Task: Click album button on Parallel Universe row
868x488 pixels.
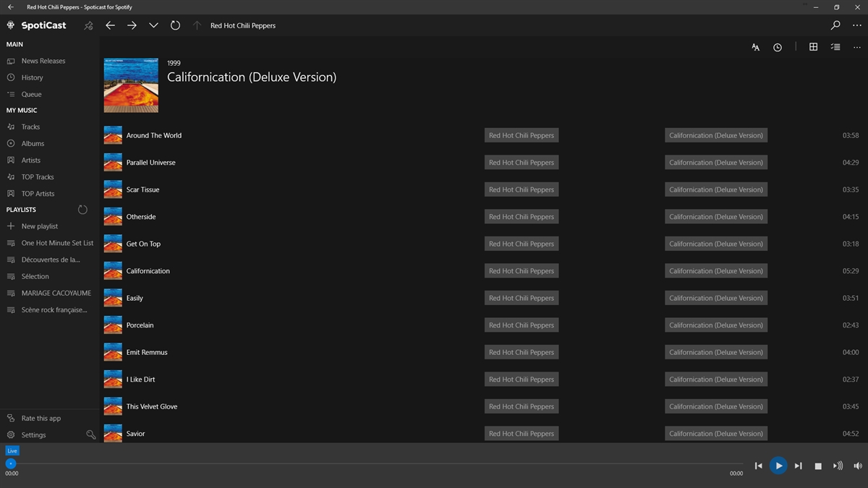Action: (x=716, y=163)
